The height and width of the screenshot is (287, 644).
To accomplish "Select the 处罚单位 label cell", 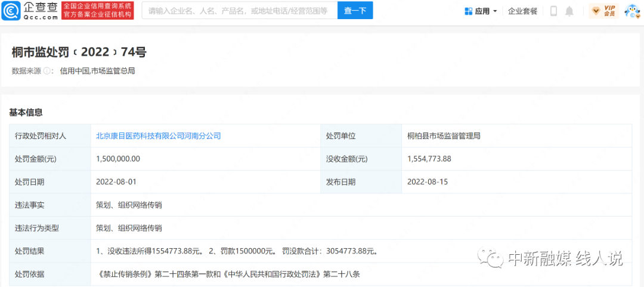I will tap(361, 135).
